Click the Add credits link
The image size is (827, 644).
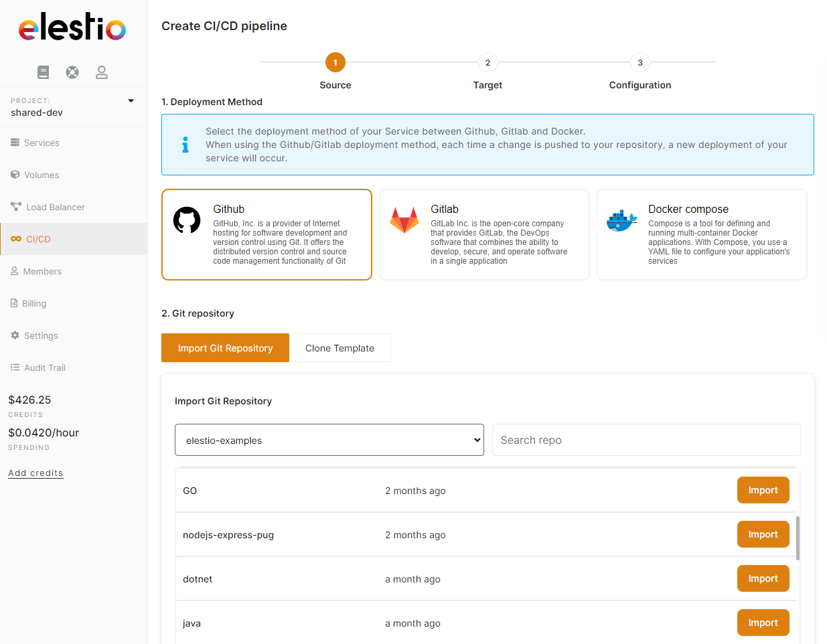[x=35, y=473]
